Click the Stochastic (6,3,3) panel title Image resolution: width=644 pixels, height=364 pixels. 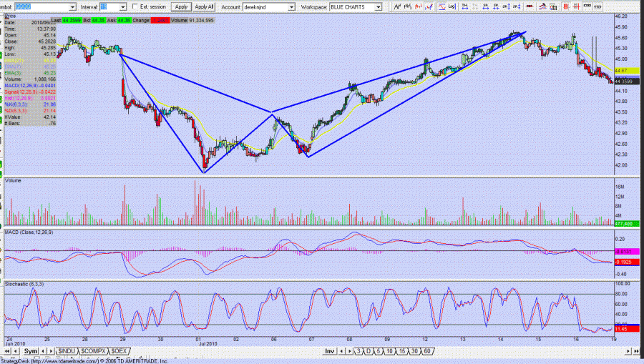(24, 284)
